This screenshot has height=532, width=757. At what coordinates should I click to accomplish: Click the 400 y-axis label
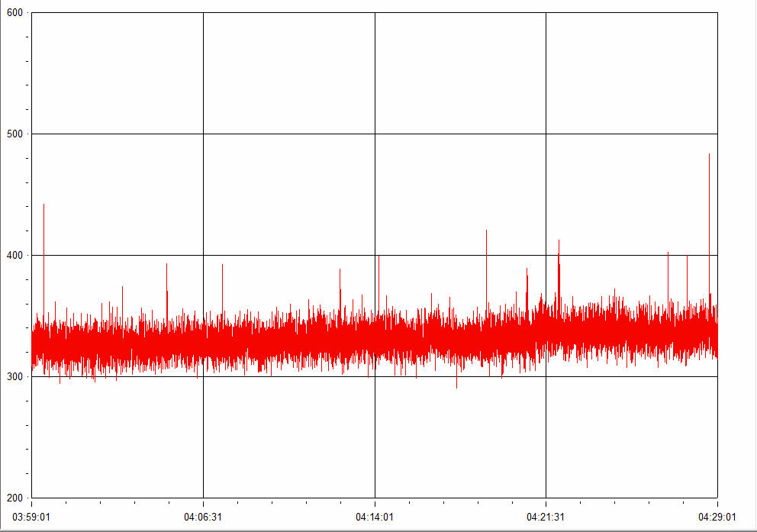[x=14, y=255]
